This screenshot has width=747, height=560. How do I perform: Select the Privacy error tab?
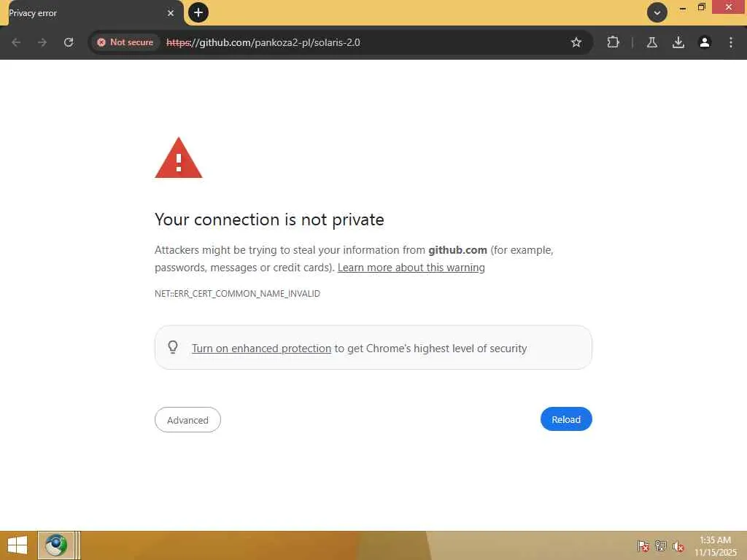point(80,13)
